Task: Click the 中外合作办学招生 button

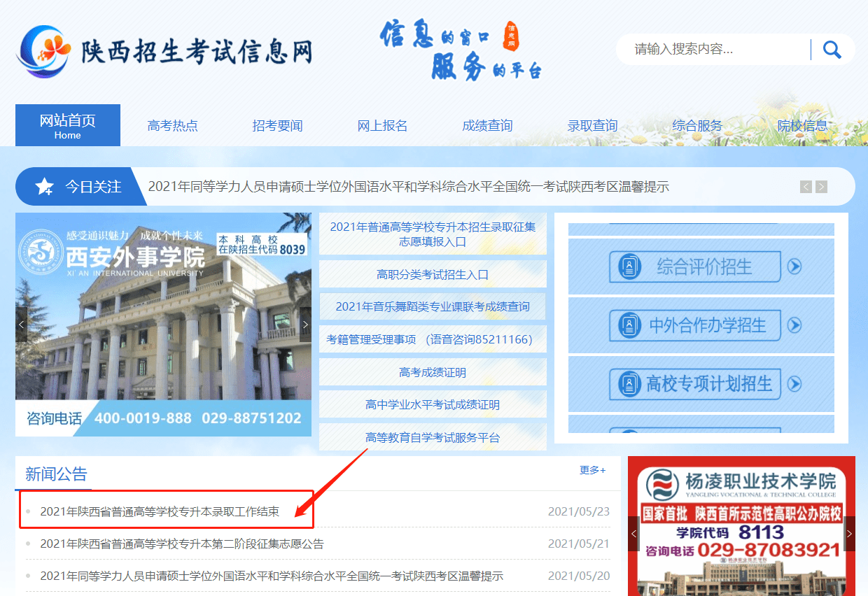Action: [x=694, y=325]
